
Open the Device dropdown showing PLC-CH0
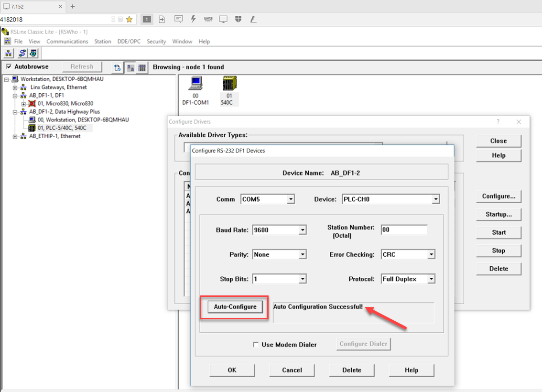point(435,199)
